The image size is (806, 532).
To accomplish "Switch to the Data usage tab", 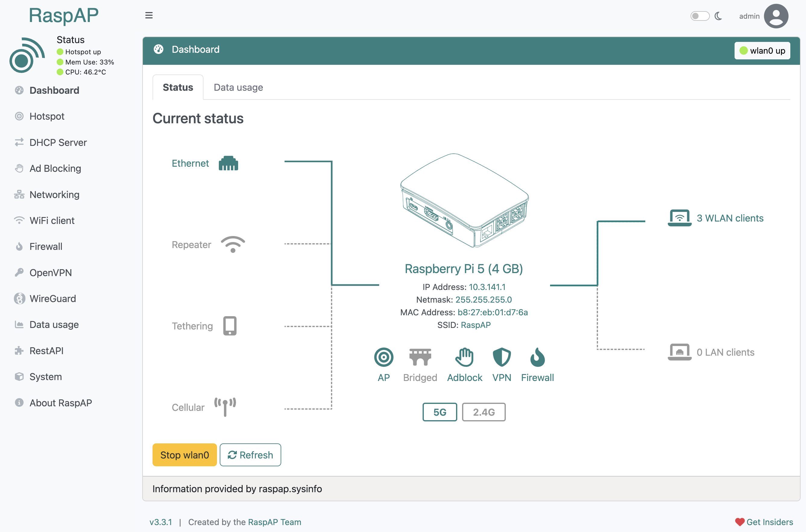I will (x=238, y=87).
